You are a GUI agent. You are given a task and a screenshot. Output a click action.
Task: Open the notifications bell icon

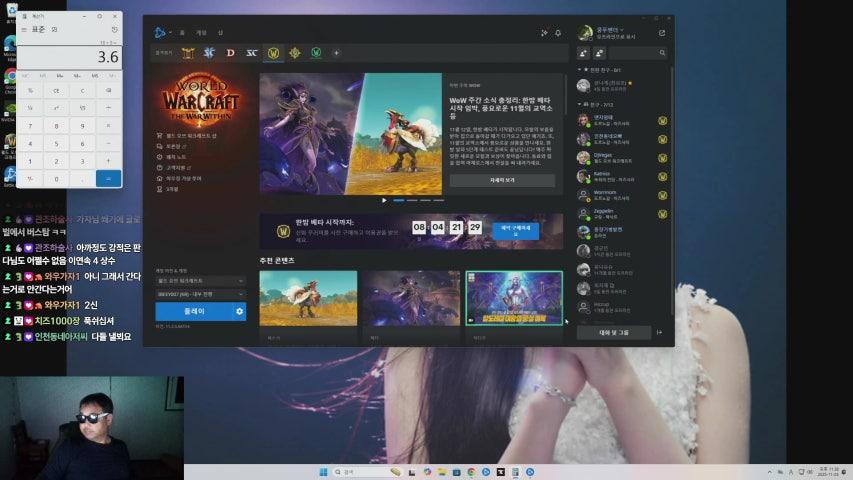click(558, 33)
